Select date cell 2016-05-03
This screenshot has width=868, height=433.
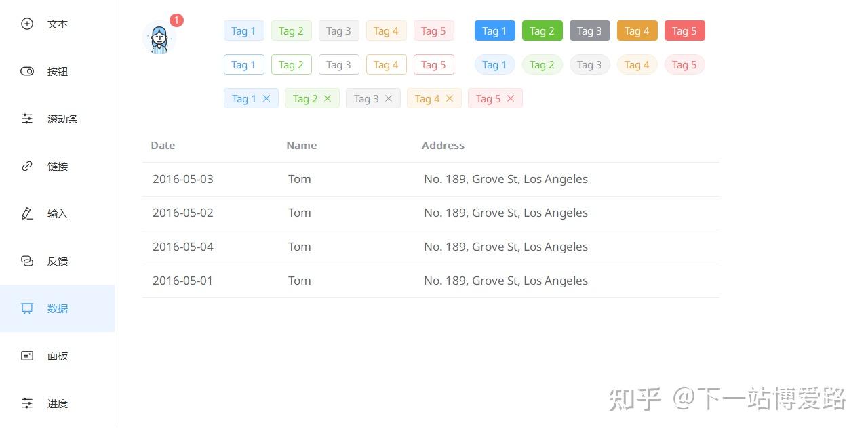coord(183,179)
